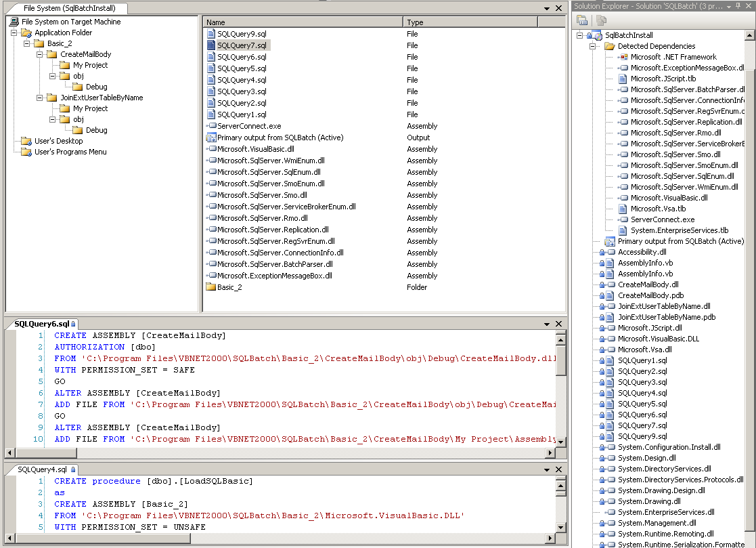
Task: Click the second Solution Explorer toolbar icon
Action: click(601, 20)
